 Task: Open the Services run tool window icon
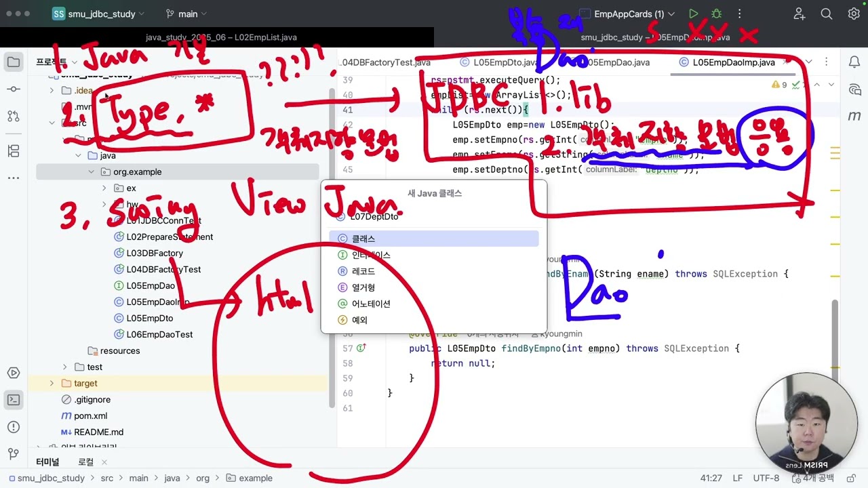[x=14, y=373]
